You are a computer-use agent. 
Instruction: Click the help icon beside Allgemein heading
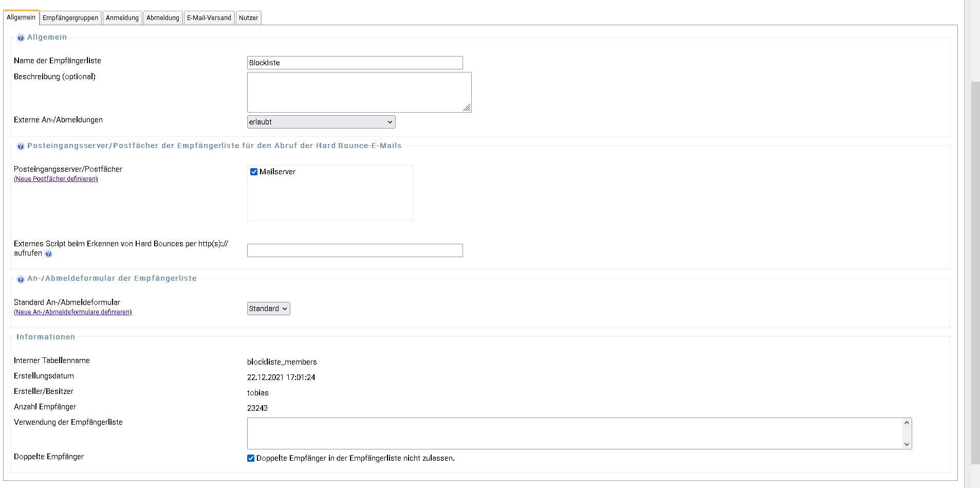coord(21,38)
